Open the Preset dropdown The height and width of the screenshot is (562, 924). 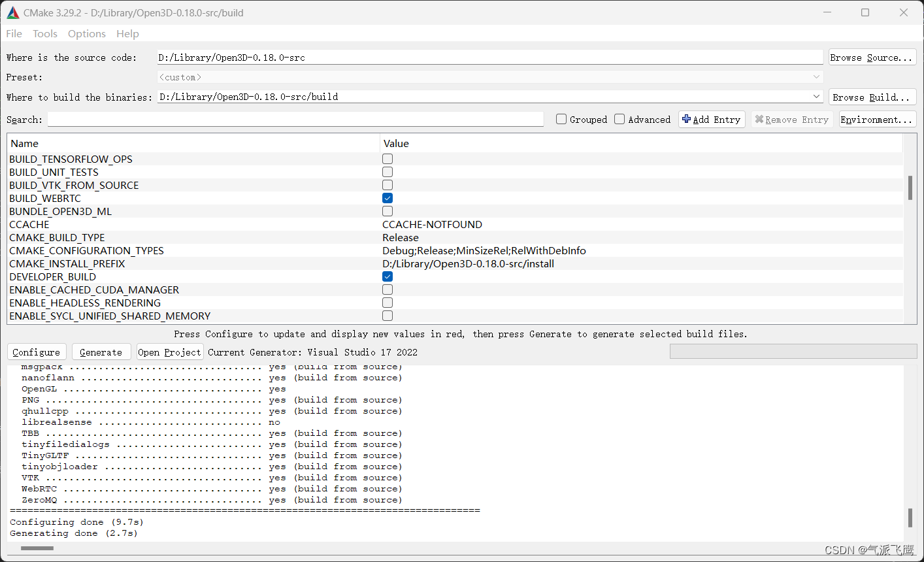coord(490,77)
